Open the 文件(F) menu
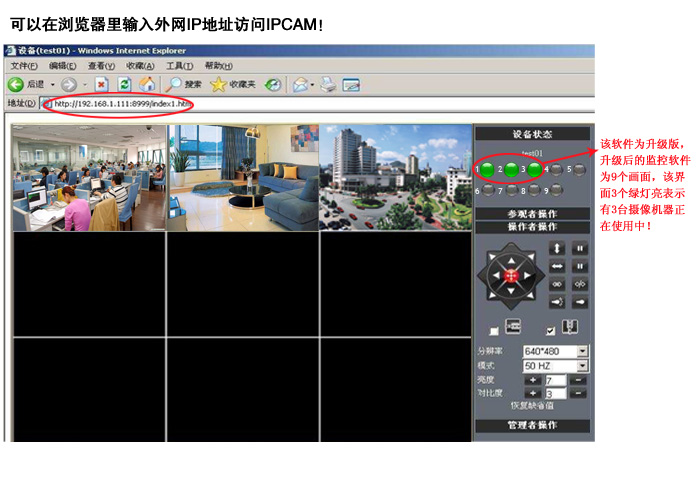Viewport: 700px width, 480px height. [x=23, y=65]
